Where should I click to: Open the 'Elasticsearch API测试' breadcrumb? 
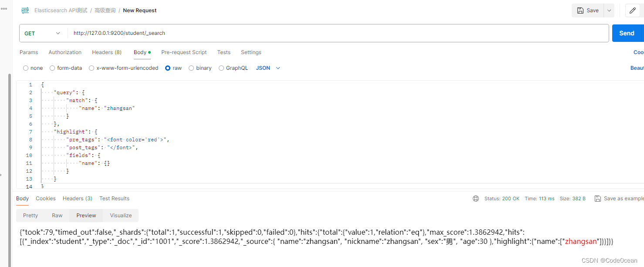coord(61,10)
